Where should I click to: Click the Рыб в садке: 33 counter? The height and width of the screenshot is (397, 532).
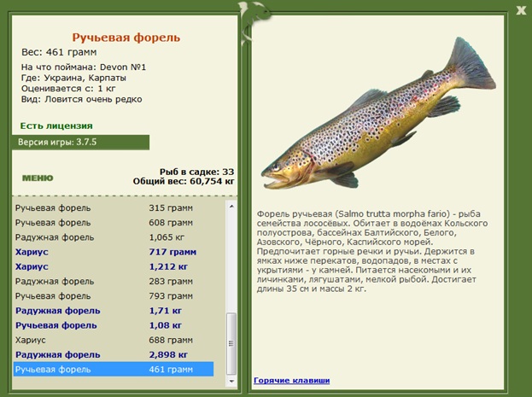(x=196, y=172)
